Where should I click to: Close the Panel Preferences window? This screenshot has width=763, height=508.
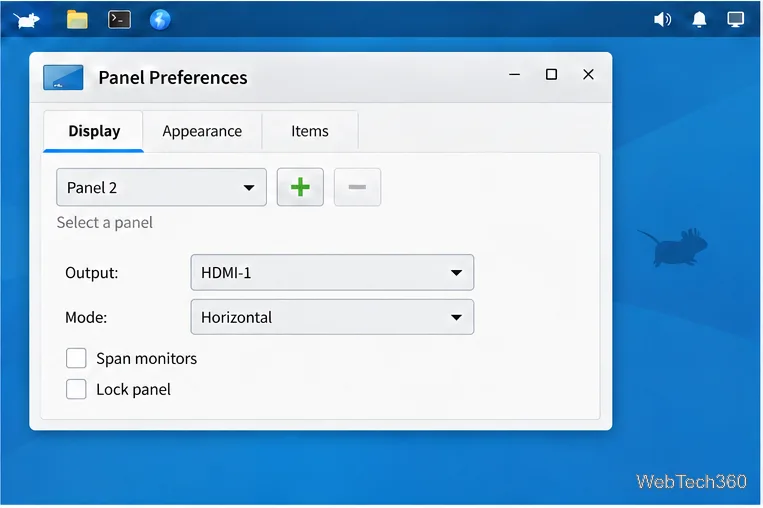588,74
